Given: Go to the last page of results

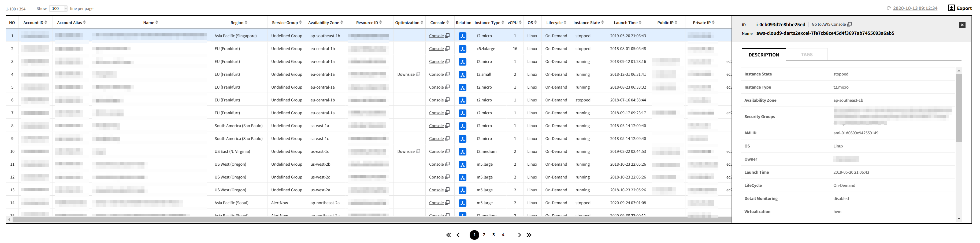Looking at the screenshot, I should 529,235.
